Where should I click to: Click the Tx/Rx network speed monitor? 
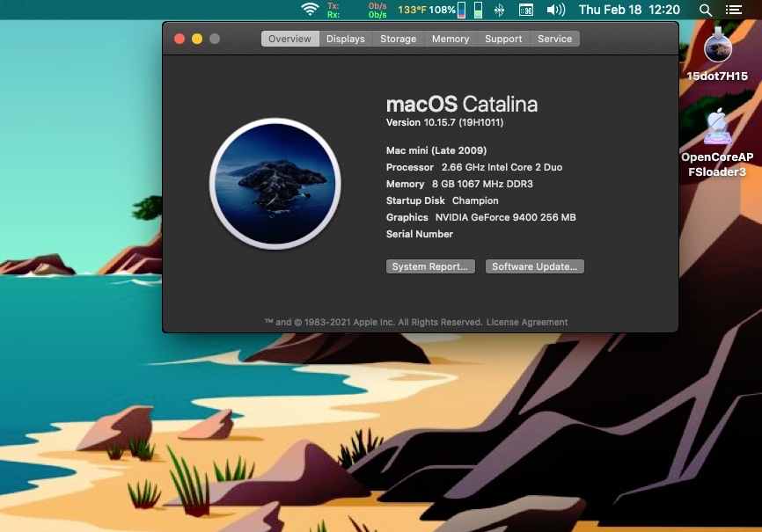point(357,11)
